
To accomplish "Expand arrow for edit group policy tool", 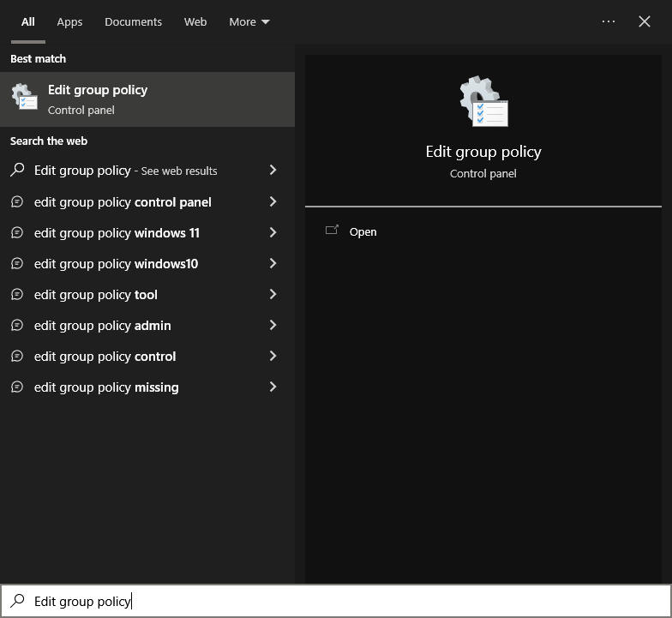I will pyautogui.click(x=273, y=294).
